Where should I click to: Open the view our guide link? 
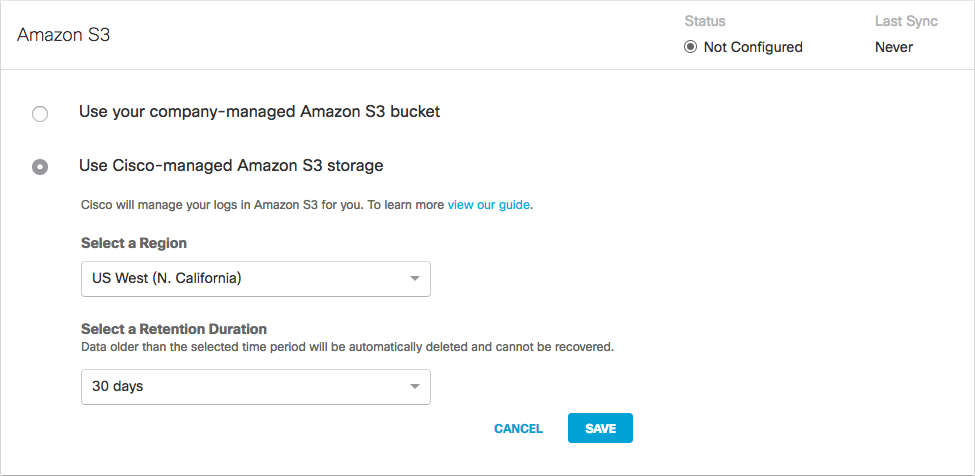click(489, 205)
